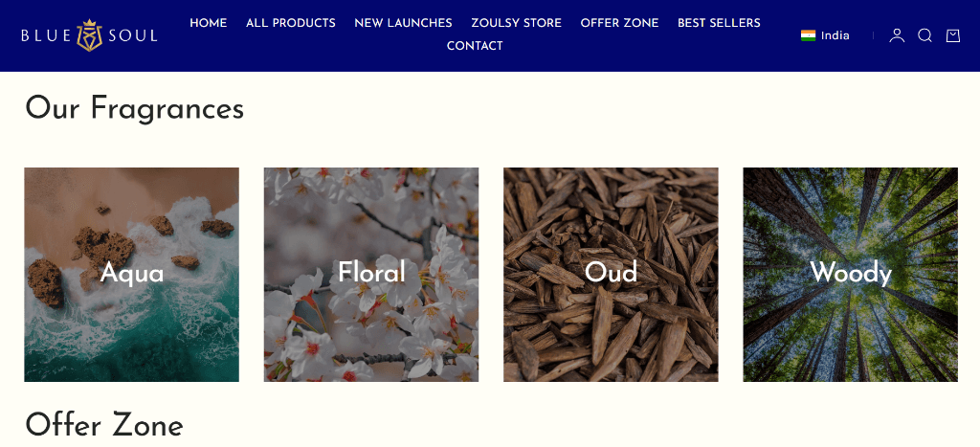Open New Launches page
The width and height of the screenshot is (980, 447).
point(403,23)
